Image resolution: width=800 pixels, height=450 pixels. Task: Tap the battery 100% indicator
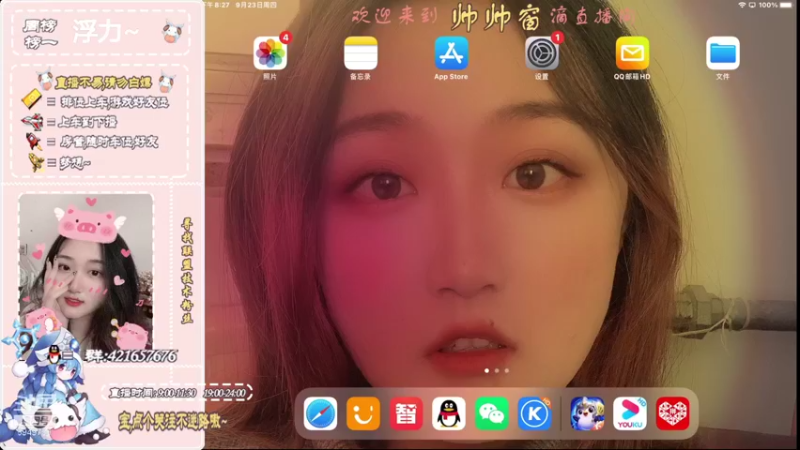tap(775, 5)
